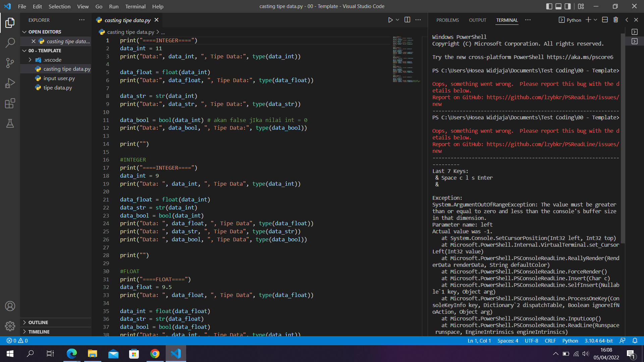Switch to the OUTPUT tab
The image size is (644, 362).
[x=477, y=20]
